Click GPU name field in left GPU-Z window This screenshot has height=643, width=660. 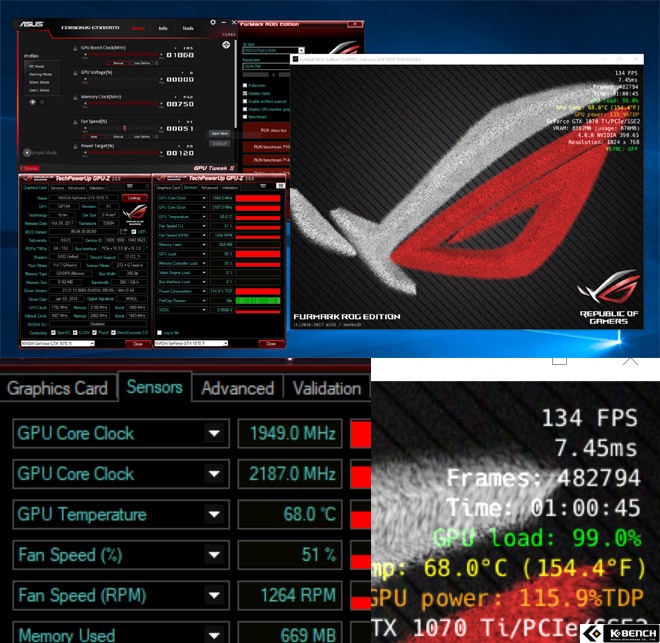point(84,198)
